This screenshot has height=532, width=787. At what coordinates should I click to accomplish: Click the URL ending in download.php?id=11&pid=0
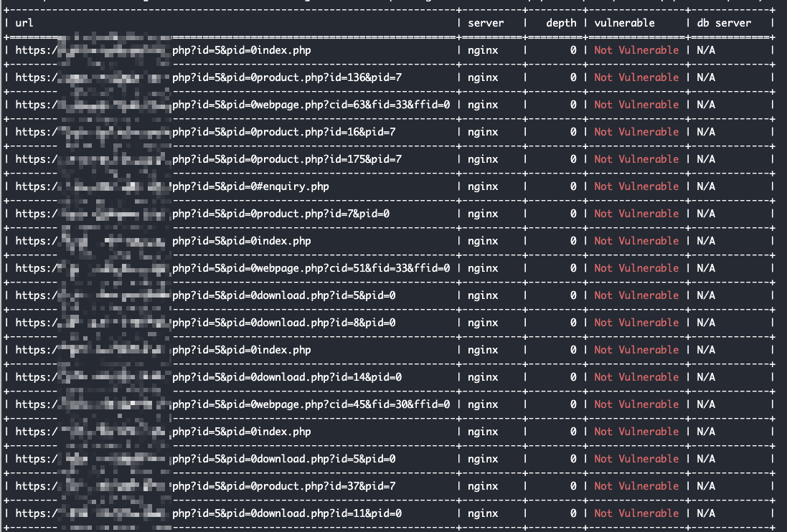[286, 513]
